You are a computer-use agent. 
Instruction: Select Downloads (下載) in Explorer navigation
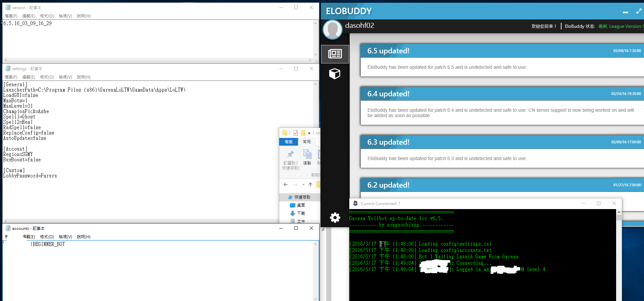click(x=298, y=213)
